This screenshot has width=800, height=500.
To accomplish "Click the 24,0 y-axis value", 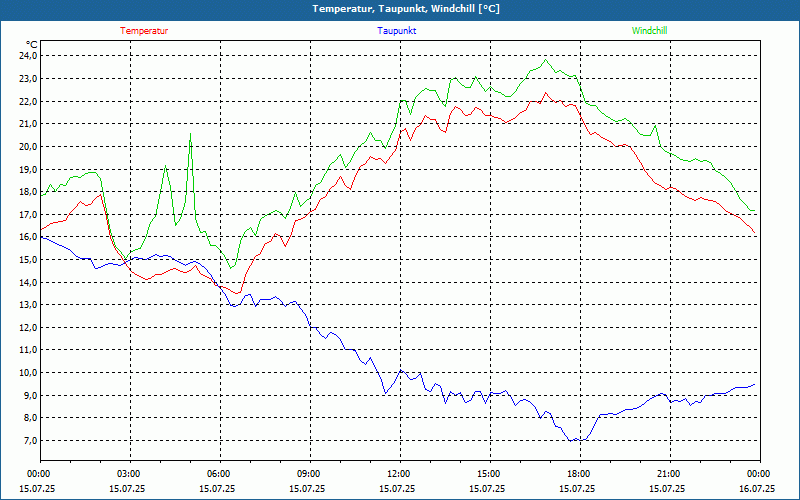I will (x=29, y=56).
